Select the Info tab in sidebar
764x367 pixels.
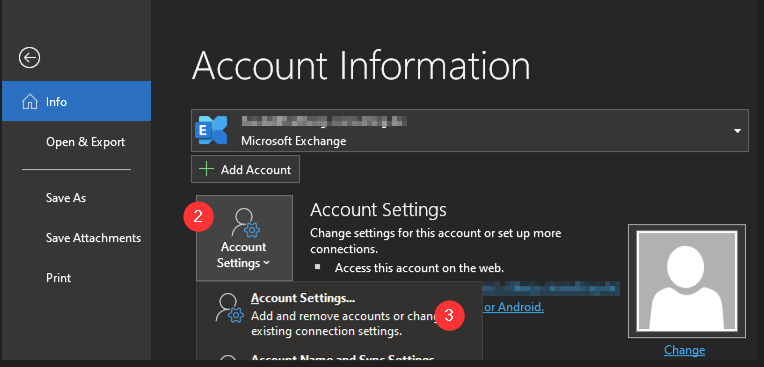tap(76, 101)
